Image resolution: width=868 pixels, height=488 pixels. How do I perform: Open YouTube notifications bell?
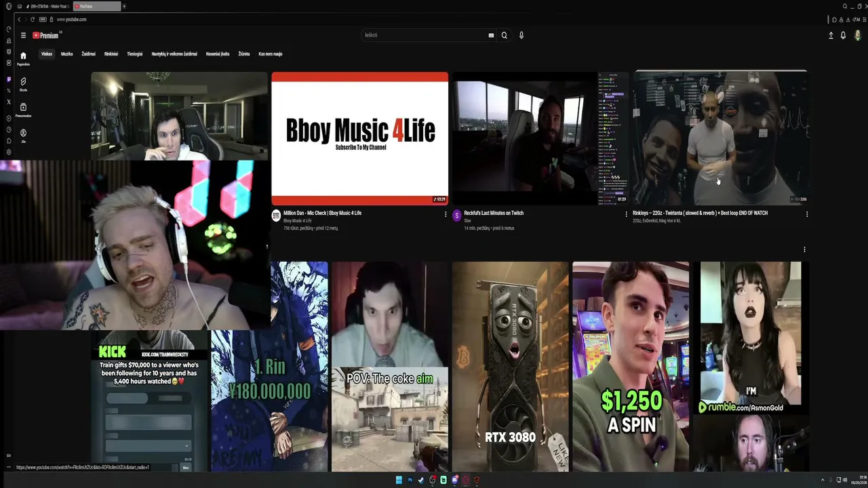(x=843, y=35)
